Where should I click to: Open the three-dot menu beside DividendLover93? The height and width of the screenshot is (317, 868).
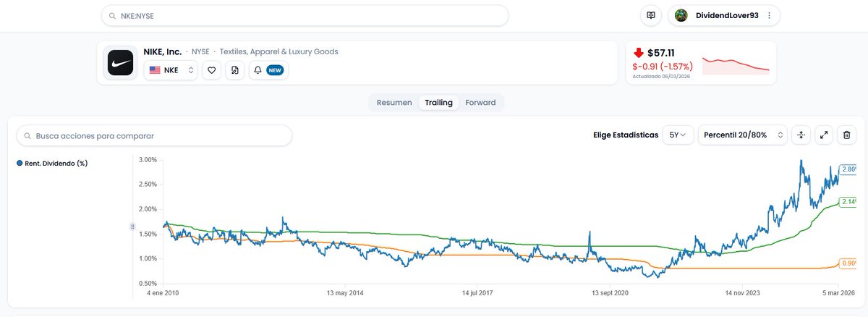[769, 15]
